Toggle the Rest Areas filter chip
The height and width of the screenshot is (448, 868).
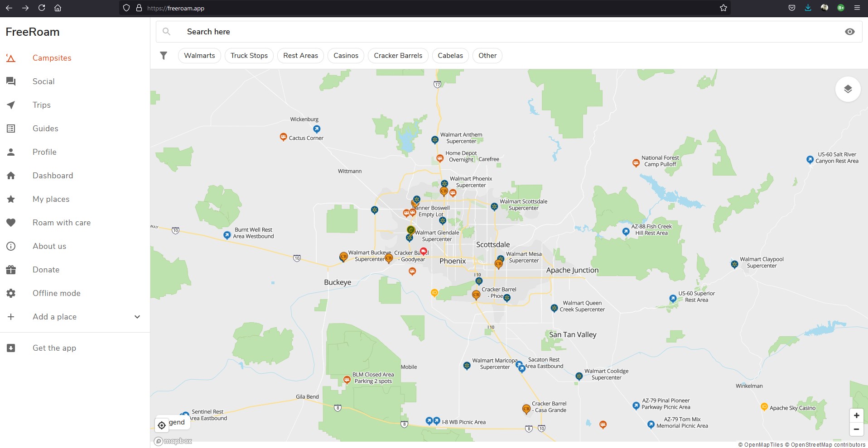tap(300, 56)
